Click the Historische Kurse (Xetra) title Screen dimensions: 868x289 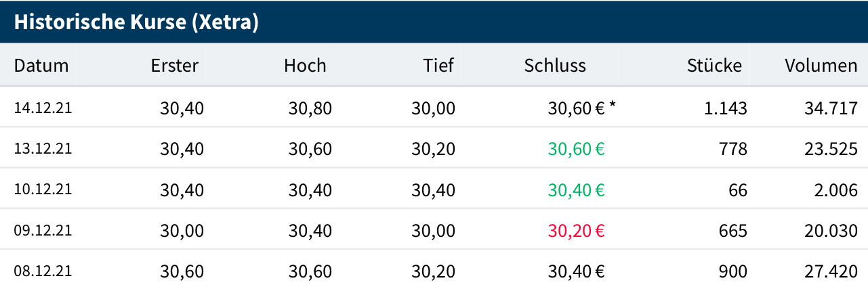point(136,22)
